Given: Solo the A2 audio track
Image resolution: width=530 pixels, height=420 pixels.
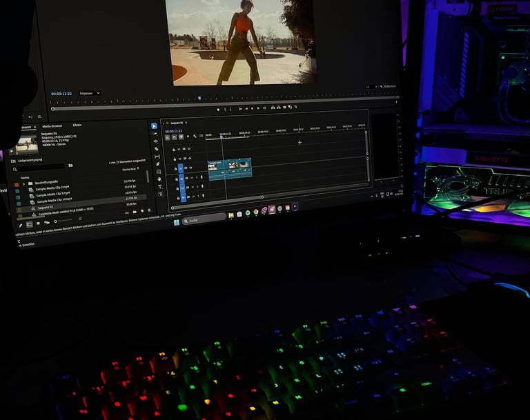Looking at the screenshot, I should 197,186.
